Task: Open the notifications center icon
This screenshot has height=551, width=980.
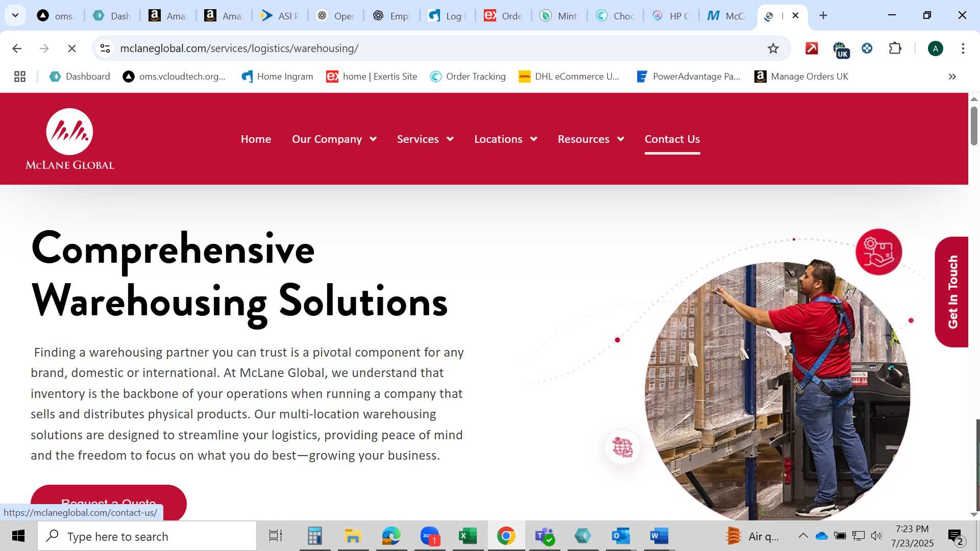Action: point(955,537)
